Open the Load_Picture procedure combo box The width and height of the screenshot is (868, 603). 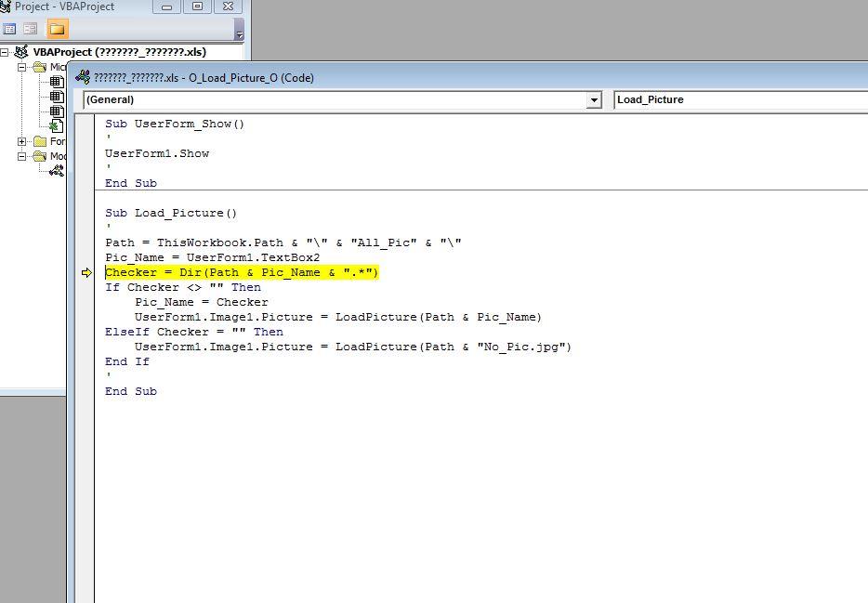[x=741, y=100]
